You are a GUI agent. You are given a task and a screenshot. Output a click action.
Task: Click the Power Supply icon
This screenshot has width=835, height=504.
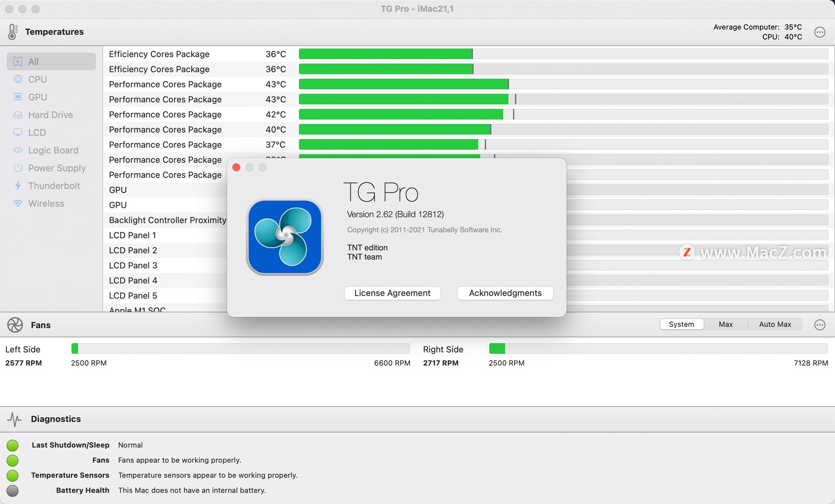tap(18, 168)
